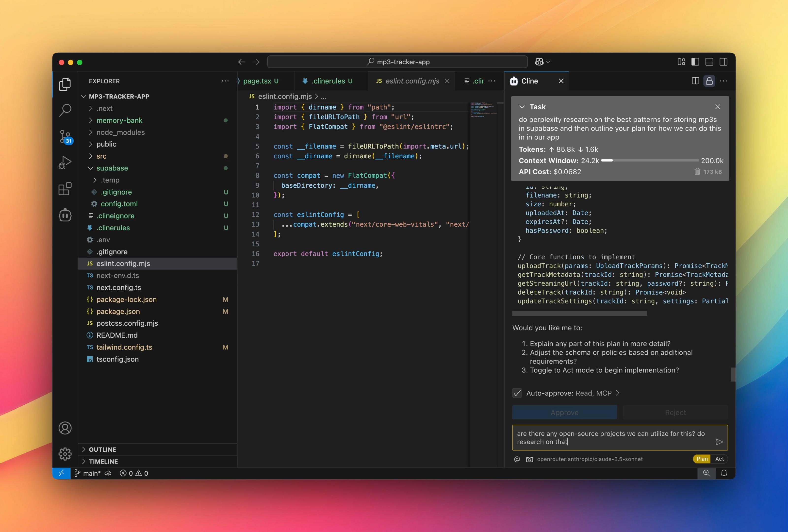Toggle the Auto-approve checkbox
The width and height of the screenshot is (788, 532).
click(517, 393)
